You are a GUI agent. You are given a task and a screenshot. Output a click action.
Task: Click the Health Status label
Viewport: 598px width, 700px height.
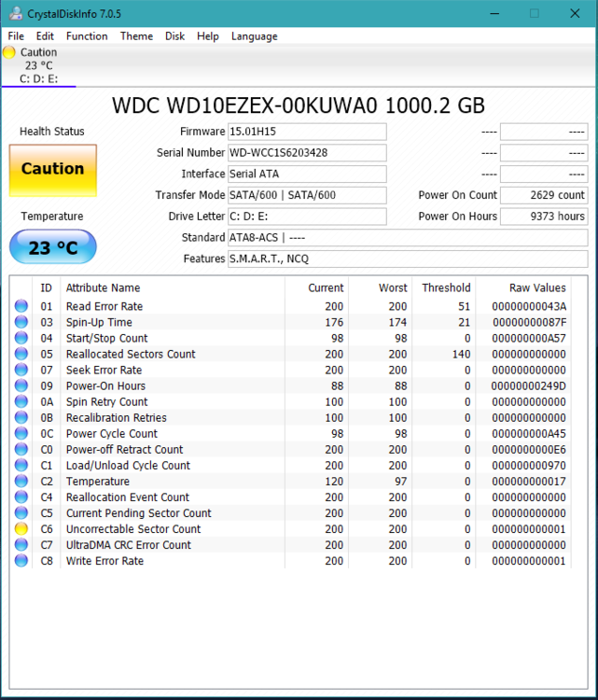51,132
